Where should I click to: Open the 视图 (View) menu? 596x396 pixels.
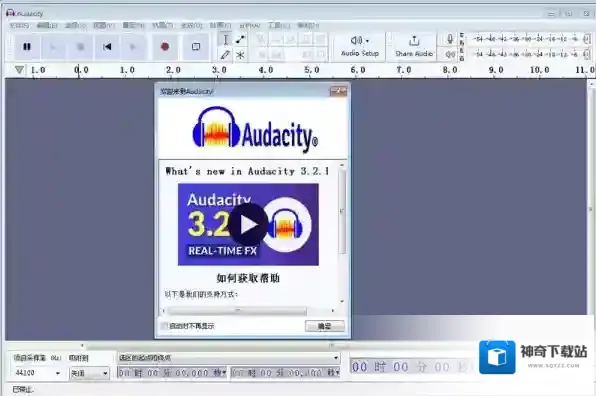104,25
